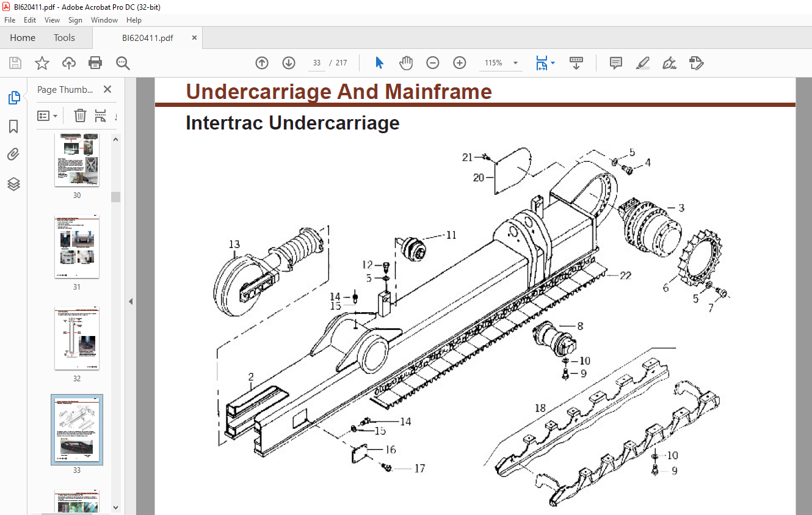
Task: Open the File menu
Action: coord(10,20)
